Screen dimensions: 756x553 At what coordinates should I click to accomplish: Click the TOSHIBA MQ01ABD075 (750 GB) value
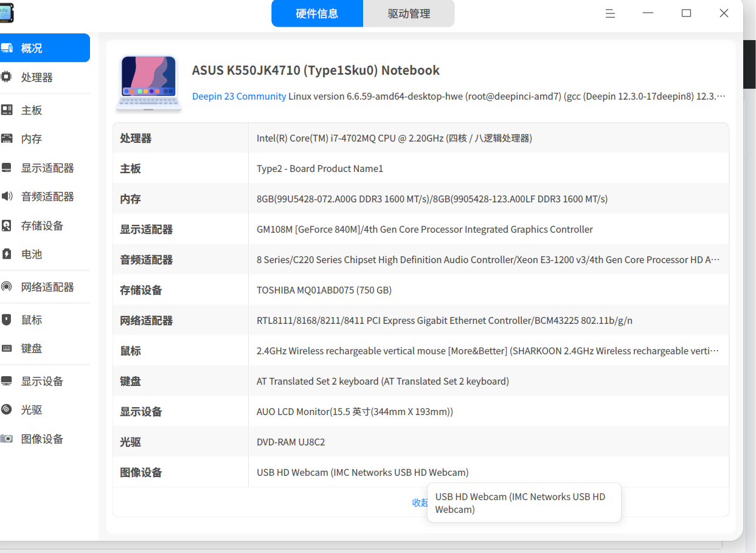pos(324,290)
